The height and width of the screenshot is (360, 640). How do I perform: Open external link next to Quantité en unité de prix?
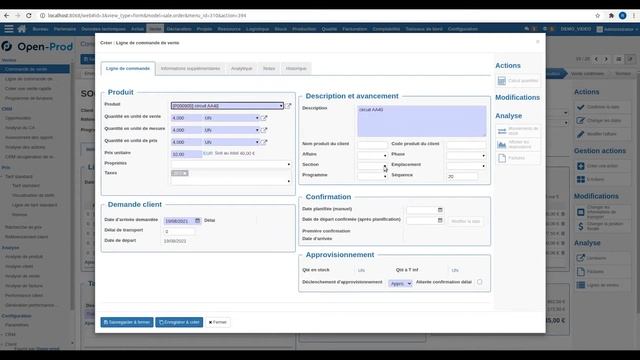[x=264, y=142]
